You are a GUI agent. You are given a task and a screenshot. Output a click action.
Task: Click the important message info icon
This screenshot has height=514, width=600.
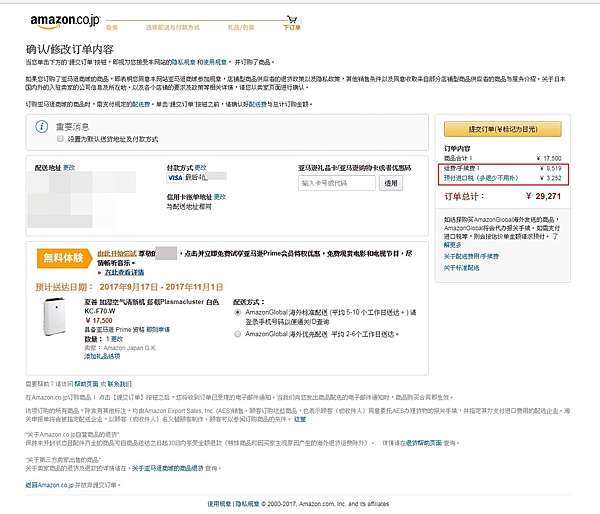click(42, 127)
